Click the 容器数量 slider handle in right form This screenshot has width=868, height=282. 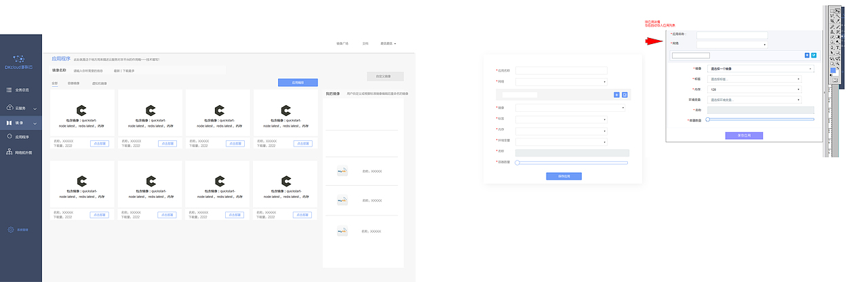pyautogui.click(x=708, y=119)
